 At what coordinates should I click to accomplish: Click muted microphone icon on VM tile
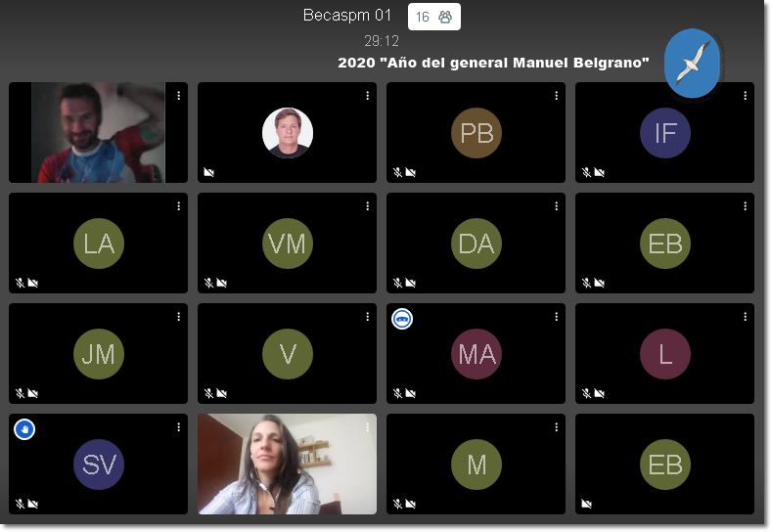pos(208,283)
